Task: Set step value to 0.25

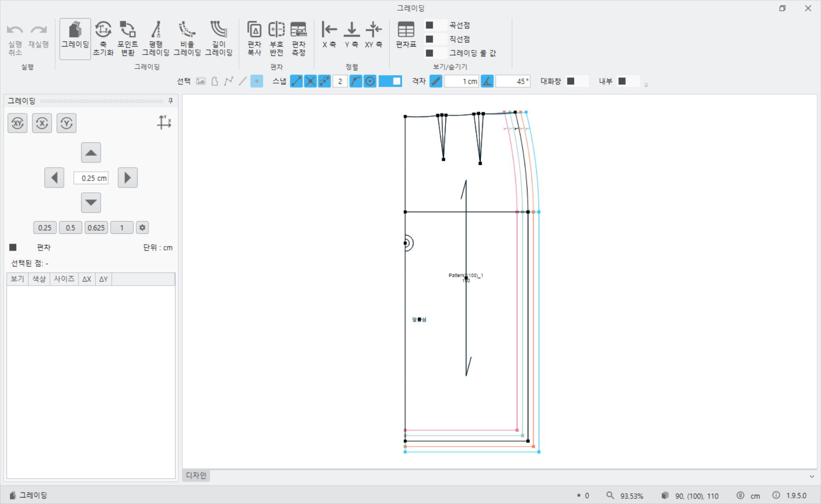Action: (45, 228)
